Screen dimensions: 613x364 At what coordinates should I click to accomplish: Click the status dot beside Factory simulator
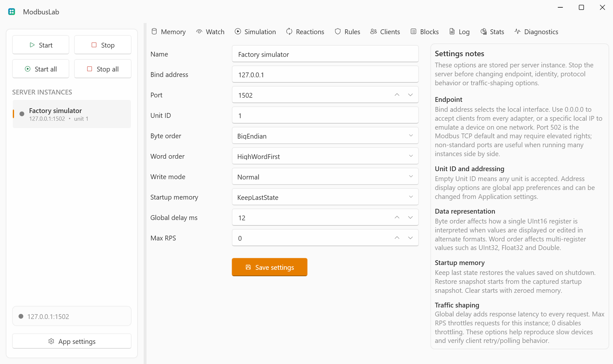coord(22,114)
